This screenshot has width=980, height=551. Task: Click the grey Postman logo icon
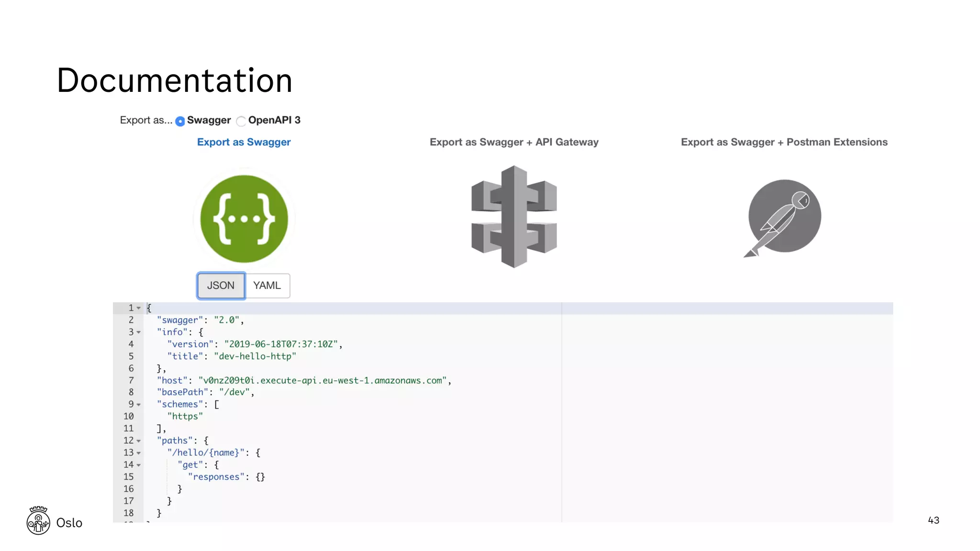(783, 218)
